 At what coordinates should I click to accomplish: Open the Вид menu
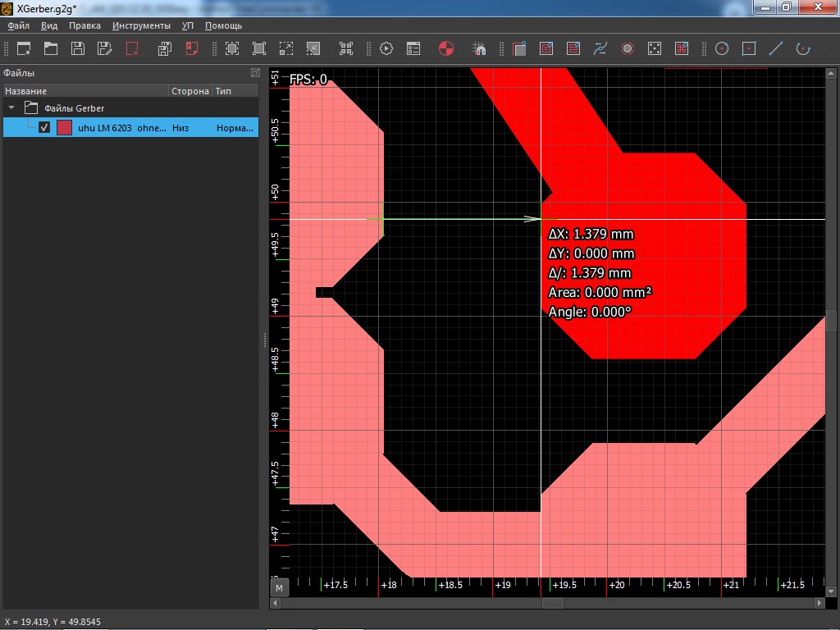pos(49,25)
